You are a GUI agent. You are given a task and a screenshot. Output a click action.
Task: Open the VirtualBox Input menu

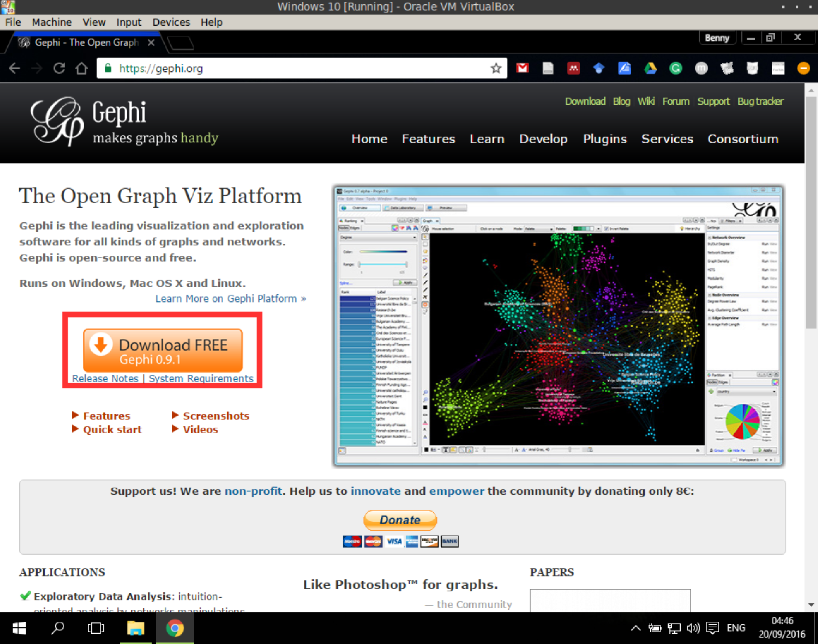[x=129, y=22]
